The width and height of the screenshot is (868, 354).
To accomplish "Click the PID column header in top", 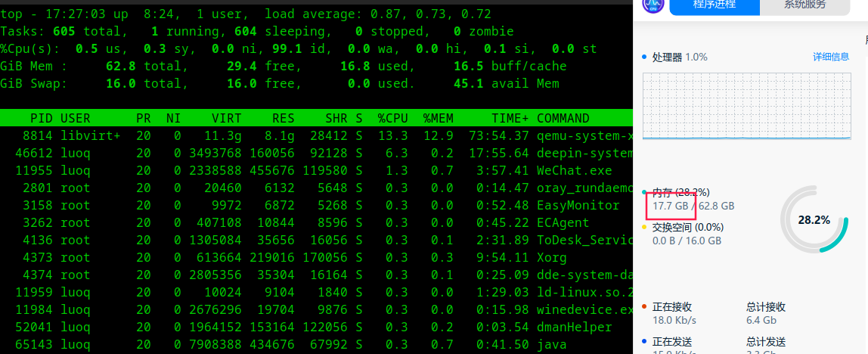I will coord(42,118).
